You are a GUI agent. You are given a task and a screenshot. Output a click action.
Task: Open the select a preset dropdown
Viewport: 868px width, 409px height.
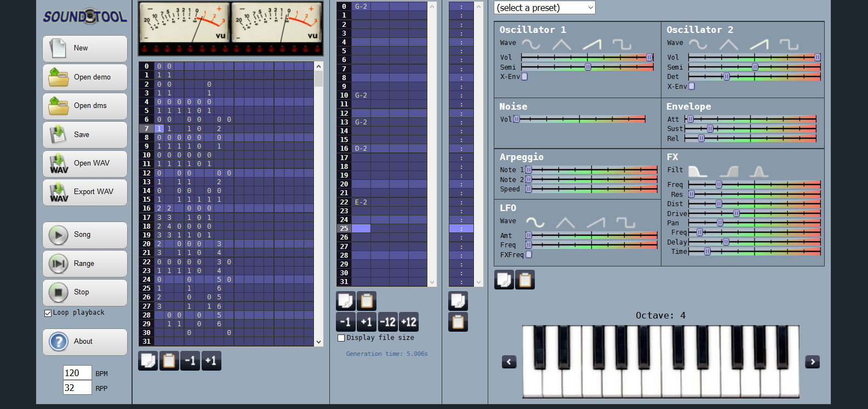(545, 8)
